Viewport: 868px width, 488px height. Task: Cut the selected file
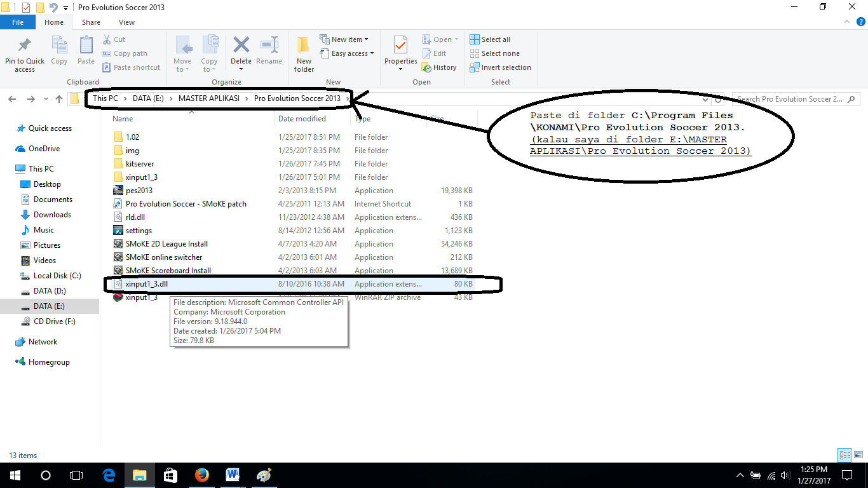[113, 39]
